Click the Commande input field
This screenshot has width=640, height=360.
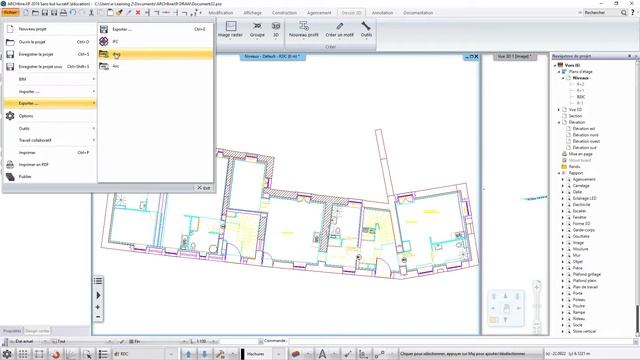[x=460, y=341]
